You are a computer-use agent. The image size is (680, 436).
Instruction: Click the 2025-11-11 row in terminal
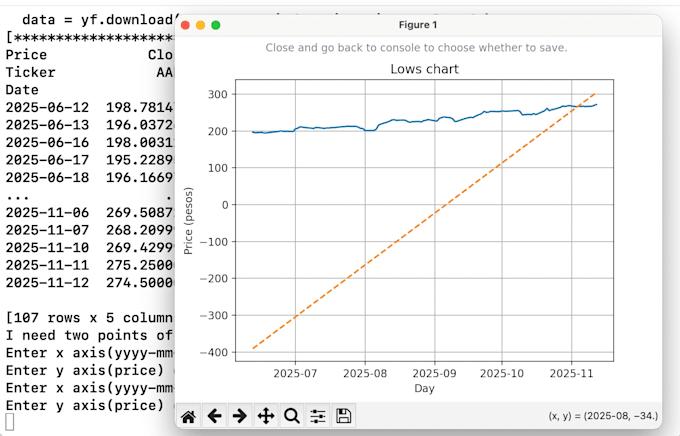pos(90,265)
